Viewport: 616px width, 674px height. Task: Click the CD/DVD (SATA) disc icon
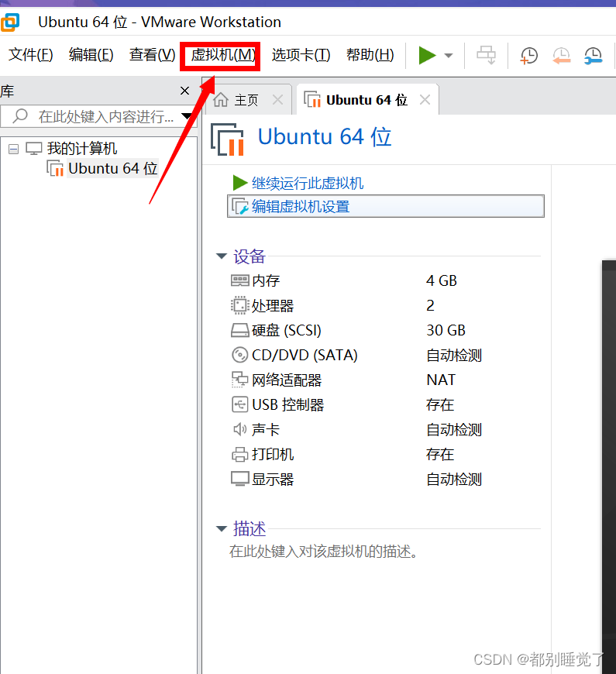click(x=239, y=355)
